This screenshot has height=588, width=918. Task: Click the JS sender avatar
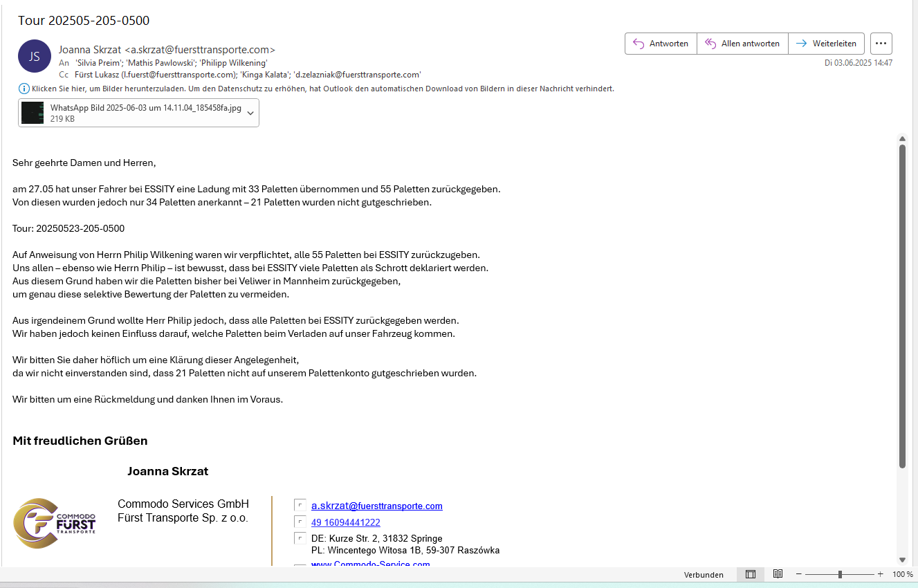pyautogui.click(x=35, y=56)
